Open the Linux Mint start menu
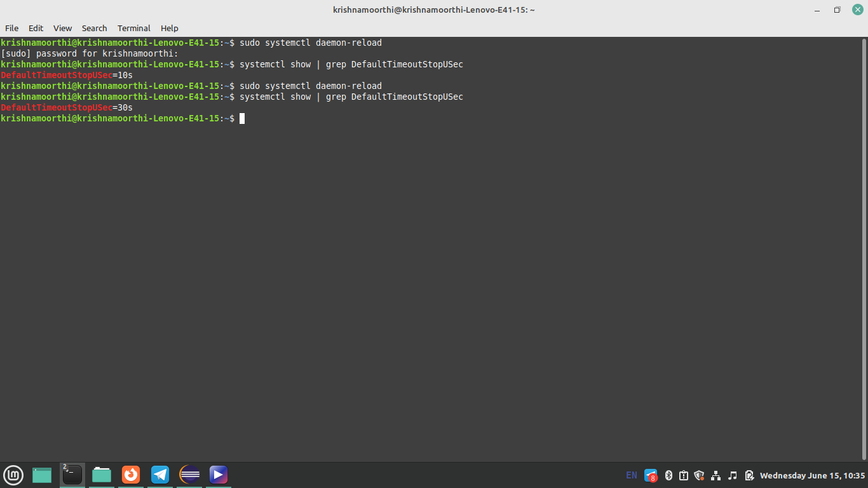The image size is (868, 488). [x=13, y=475]
